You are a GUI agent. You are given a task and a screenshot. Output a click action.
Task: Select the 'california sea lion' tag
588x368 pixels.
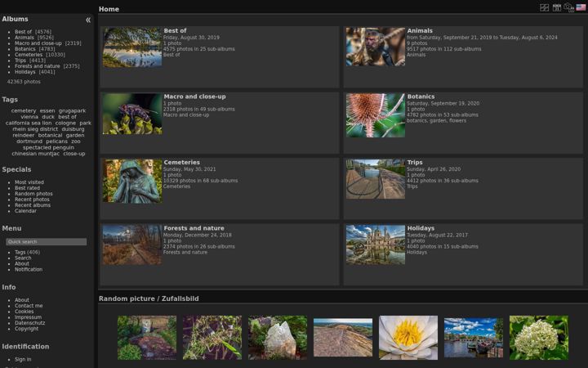29,123
